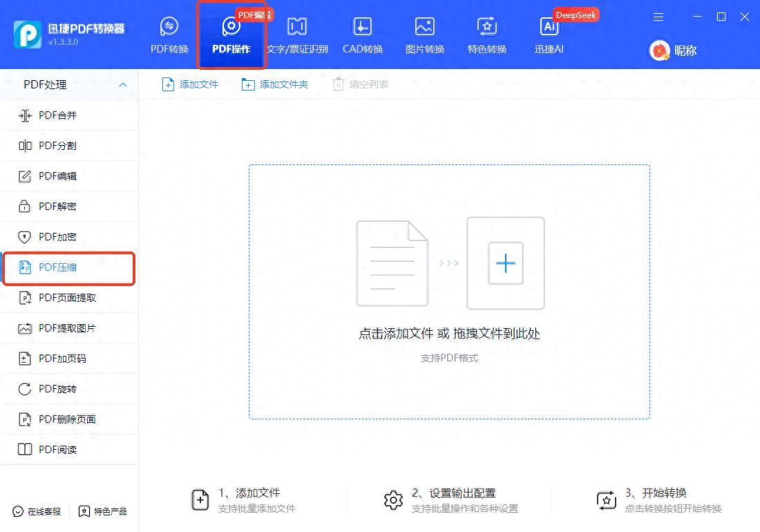This screenshot has height=532, width=760.
Task: Select PDF旋转 in the sidebar
Action: pos(57,389)
